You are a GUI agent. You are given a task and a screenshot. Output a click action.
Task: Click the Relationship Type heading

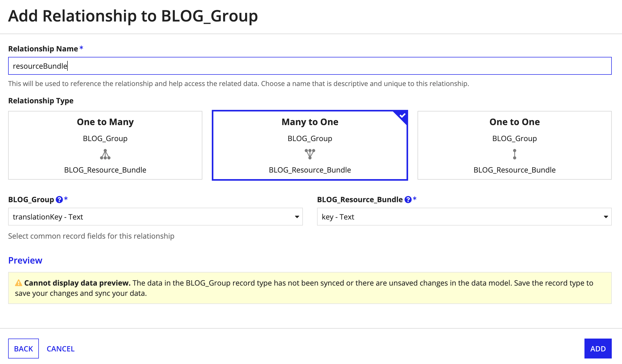pyautogui.click(x=41, y=101)
